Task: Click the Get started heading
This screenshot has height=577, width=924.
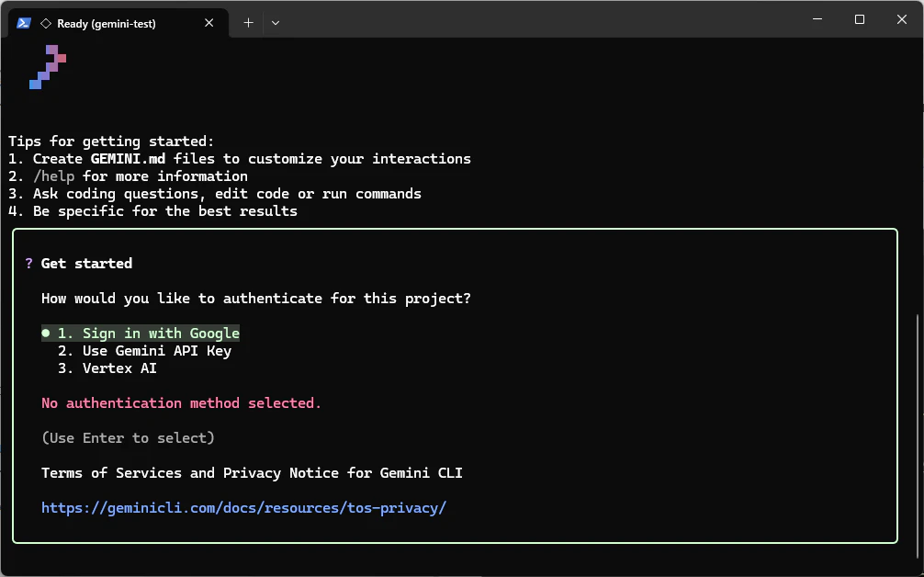Action: pos(86,264)
